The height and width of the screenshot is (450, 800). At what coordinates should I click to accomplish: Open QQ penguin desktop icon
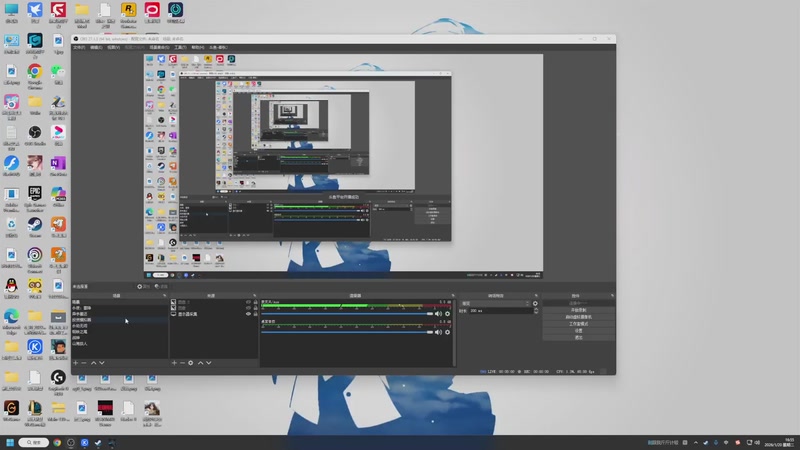11,289
